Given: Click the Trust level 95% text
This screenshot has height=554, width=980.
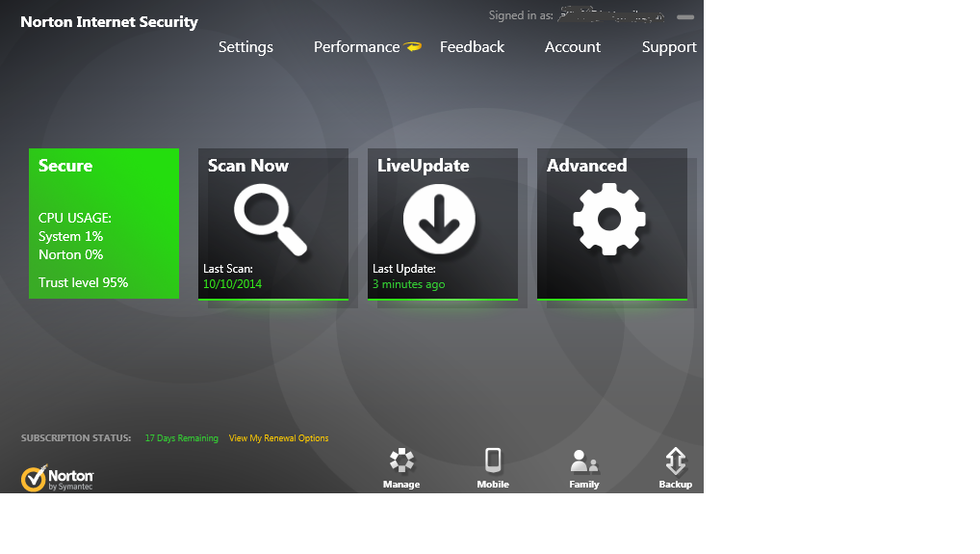Looking at the screenshot, I should 83,282.
